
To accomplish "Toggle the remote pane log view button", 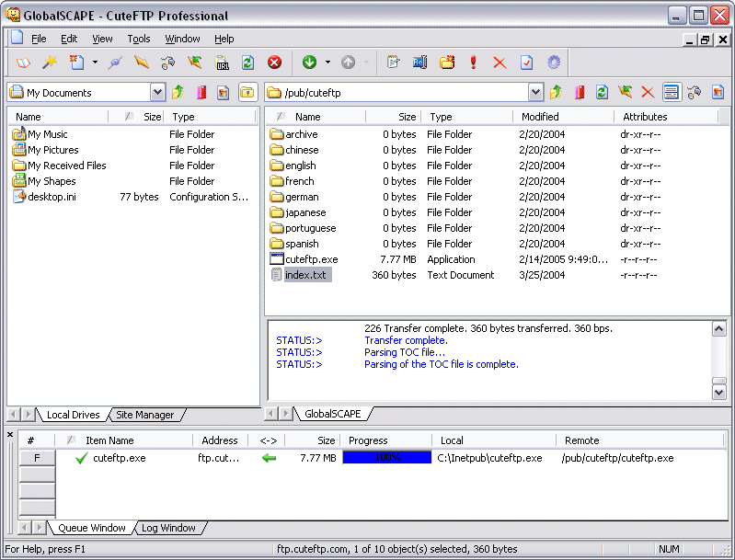I will tap(672, 92).
